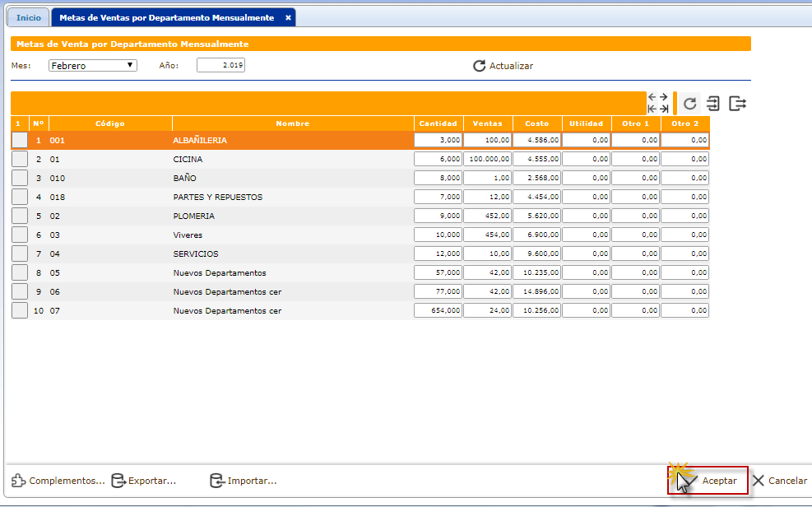812x507 pixels.
Task: Select the checkbox for PLOMERIA row
Action: [20, 216]
